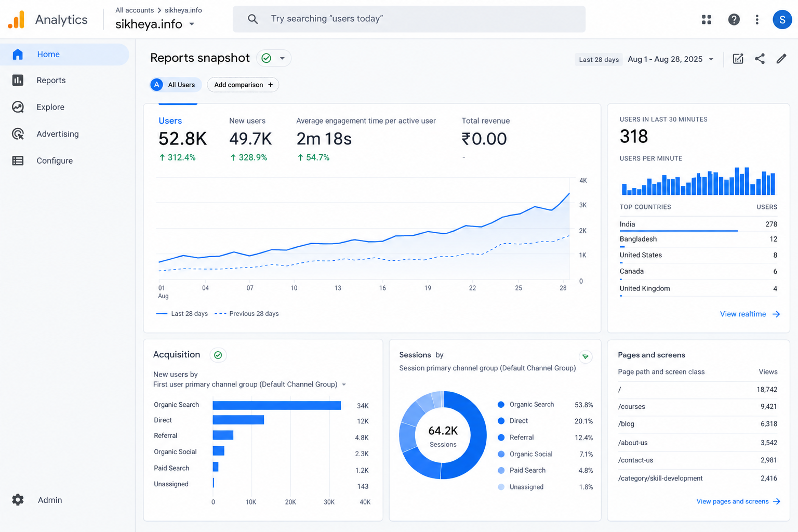Image resolution: width=798 pixels, height=532 pixels.
Task: Open the Configure table icon
Action: coord(18,161)
